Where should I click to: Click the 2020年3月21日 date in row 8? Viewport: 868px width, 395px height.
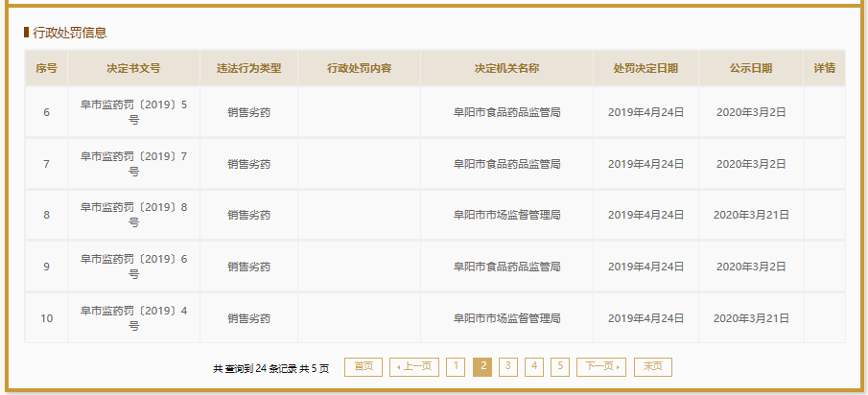click(x=750, y=215)
